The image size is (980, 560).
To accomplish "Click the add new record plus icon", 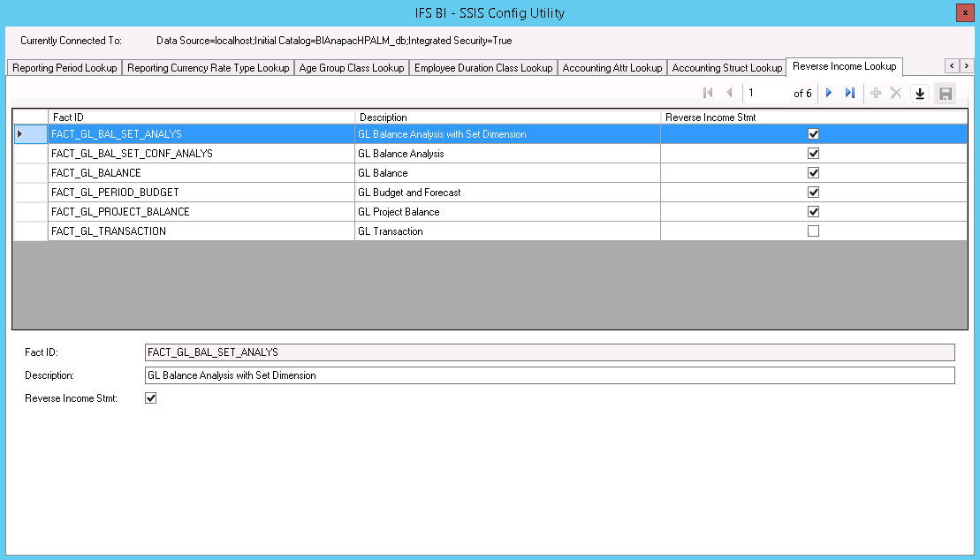I will tap(876, 93).
